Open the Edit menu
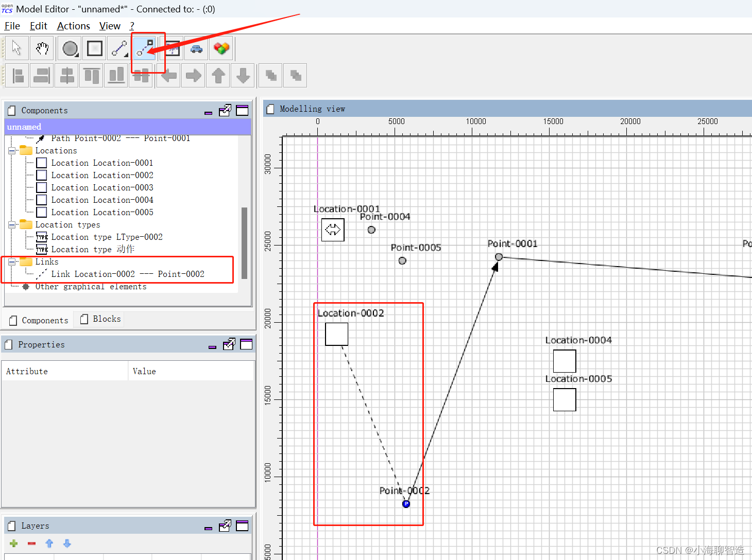Viewport: 752px width, 560px height. click(x=39, y=26)
